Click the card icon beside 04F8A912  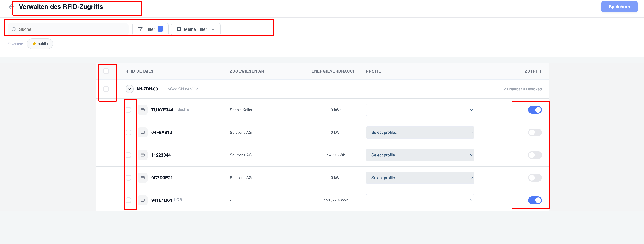[x=143, y=132]
